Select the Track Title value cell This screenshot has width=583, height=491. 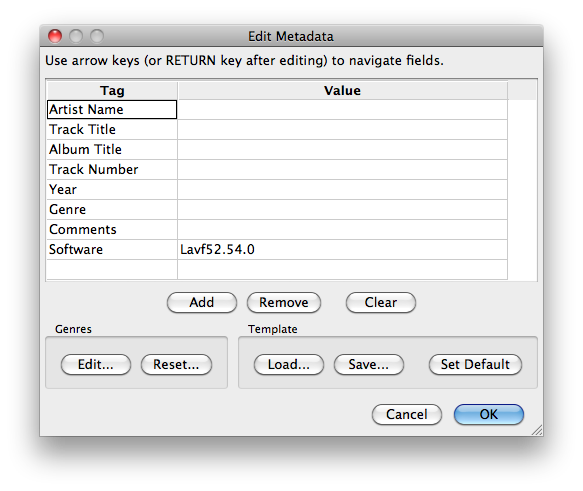click(x=342, y=130)
